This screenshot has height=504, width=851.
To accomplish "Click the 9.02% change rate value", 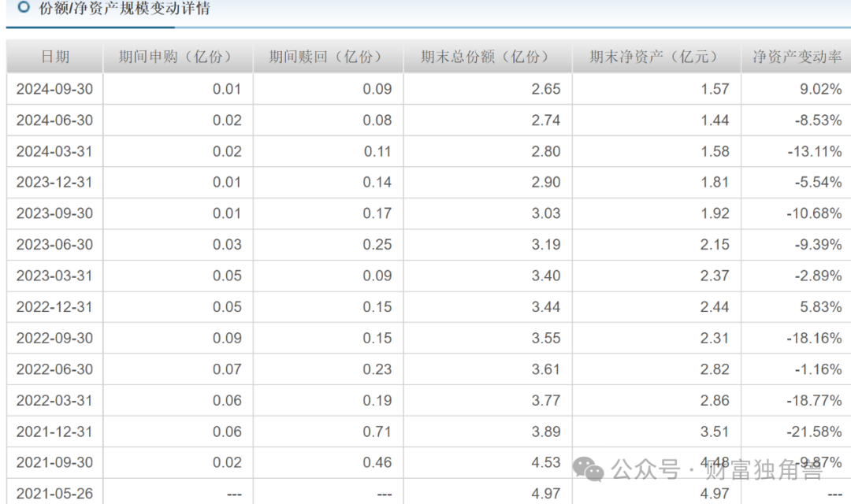I will coord(820,88).
